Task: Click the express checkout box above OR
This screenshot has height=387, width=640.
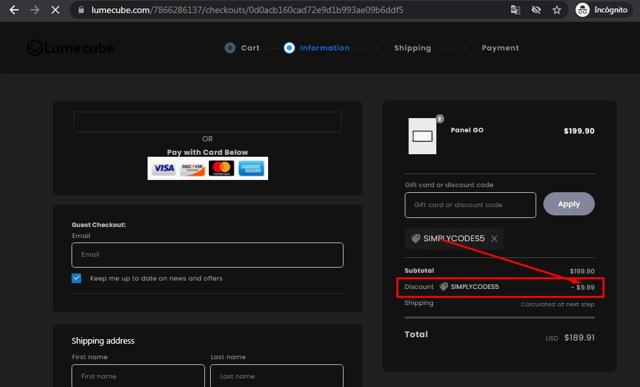Action: pos(207,122)
